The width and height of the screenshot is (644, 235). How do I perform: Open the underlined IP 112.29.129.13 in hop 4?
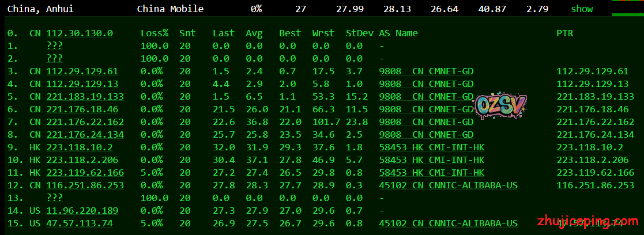(x=82, y=84)
